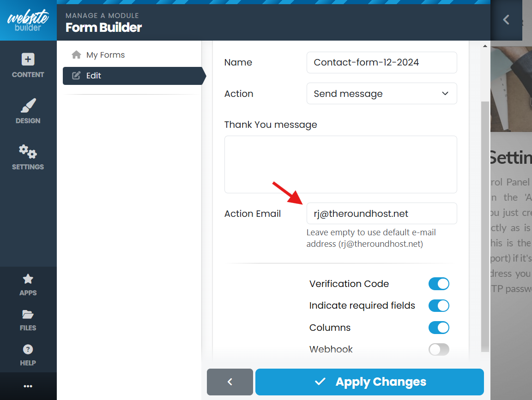Collapse the panel with the top-right chevron
The image size is (532, 400).
tap(506, 20)
